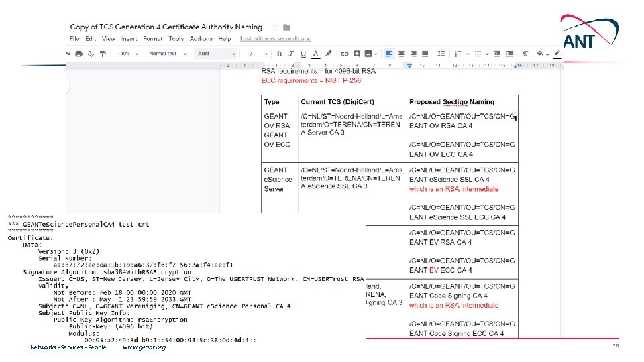Image resolution: width=644 pixels, height=362 pixels.
Task: Open the table cell background fill color
Action: [541, 54]
